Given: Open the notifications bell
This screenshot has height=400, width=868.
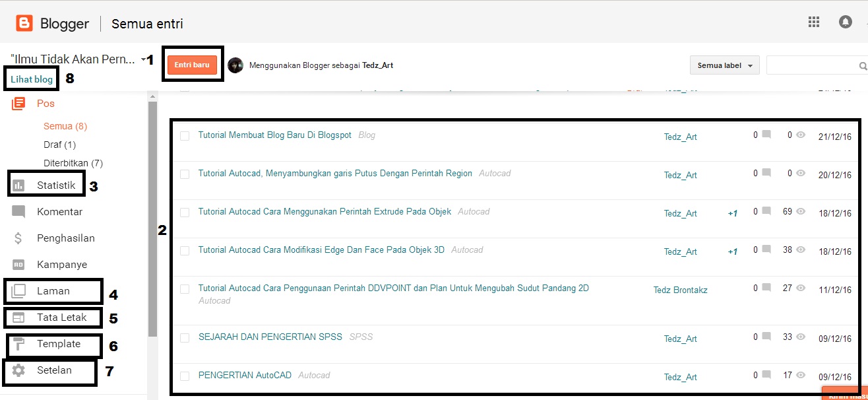Looking at the screenshot, I should coord(845,22).
